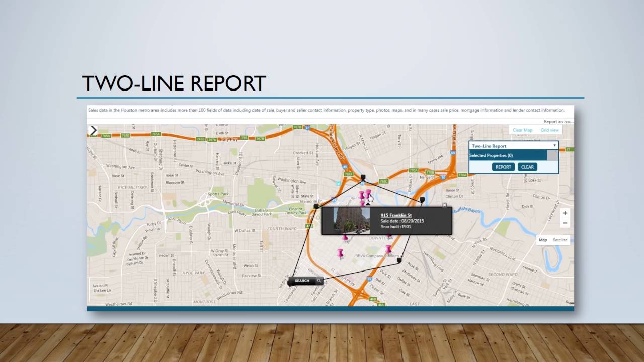The width and height of the screenshot is (644, 362).
Task: Click polygon handle right of BBVA Compass Stadium
Action: (x=399, y=260)
